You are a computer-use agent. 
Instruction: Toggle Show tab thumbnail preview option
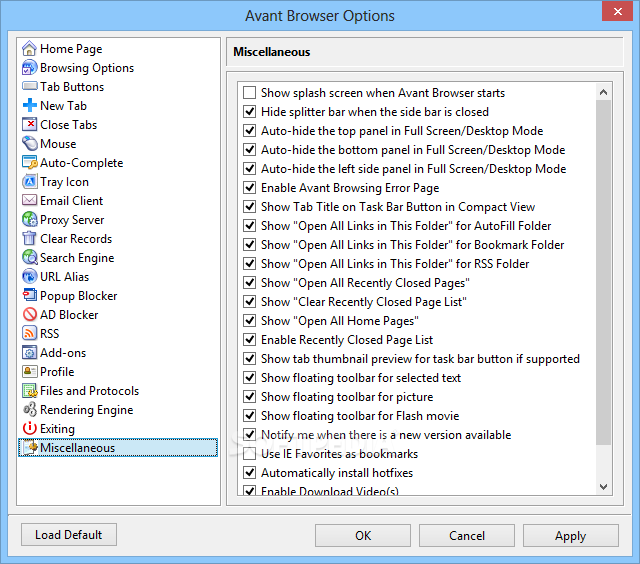pyautogui.click(x=249, y=358)
